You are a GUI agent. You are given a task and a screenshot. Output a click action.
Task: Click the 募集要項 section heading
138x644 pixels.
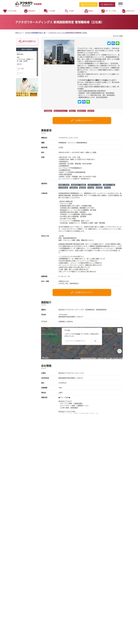pos(46,131)
